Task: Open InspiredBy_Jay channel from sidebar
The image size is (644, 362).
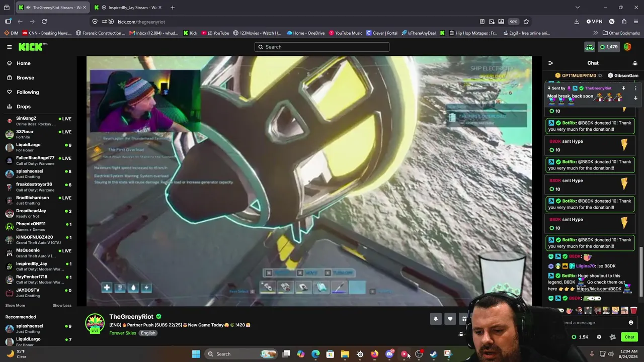Action: pos(38,266)
